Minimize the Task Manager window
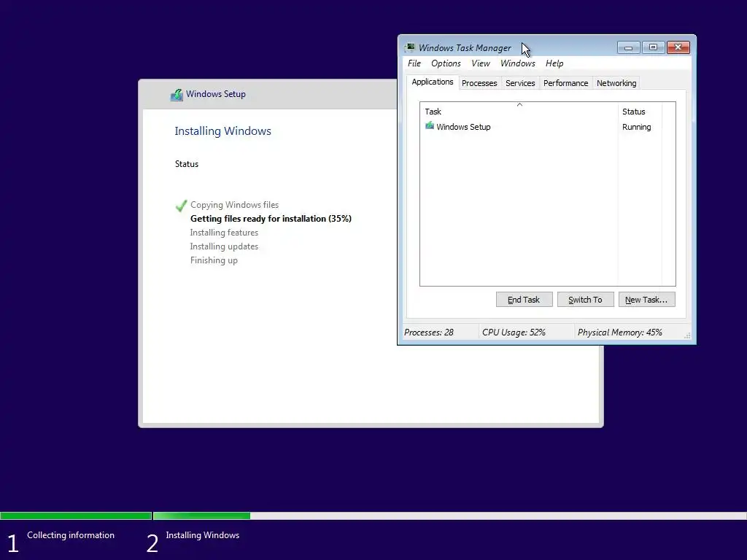The width and height of the screenshot is (747, 560). pyautogui.click(x=628, y=47)
